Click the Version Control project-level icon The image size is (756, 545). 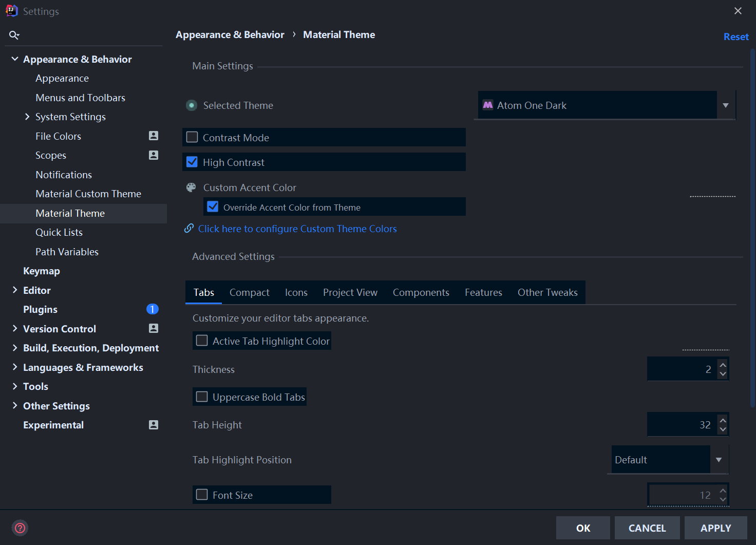(x=154, y=328)
